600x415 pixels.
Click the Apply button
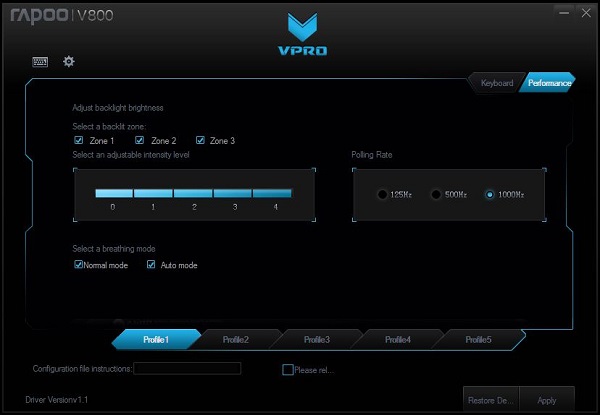point(547,400)
